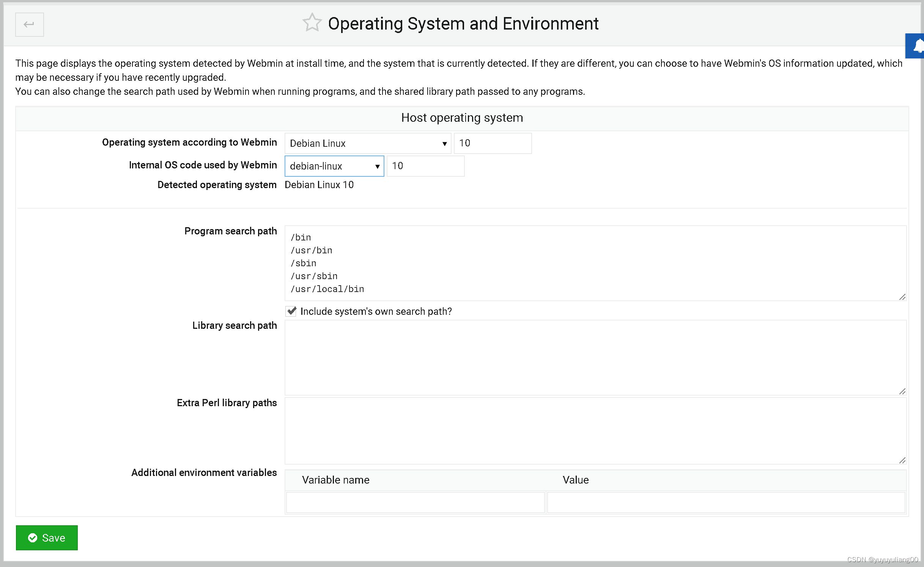The image size is (924, 567).
Task: Click the resize grip of the Library search path box
Action: (902, 391)
